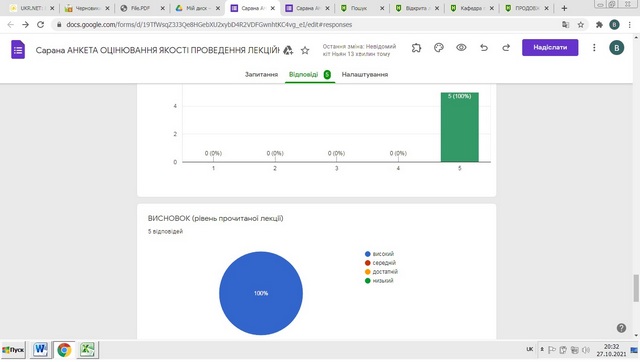Redo the last form change

pos(506,48)
